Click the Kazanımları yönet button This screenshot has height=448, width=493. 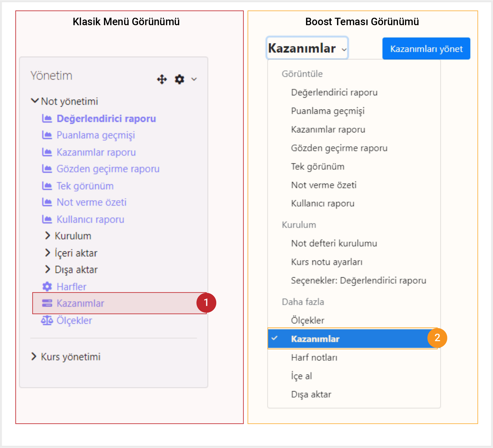pos(426,49)
